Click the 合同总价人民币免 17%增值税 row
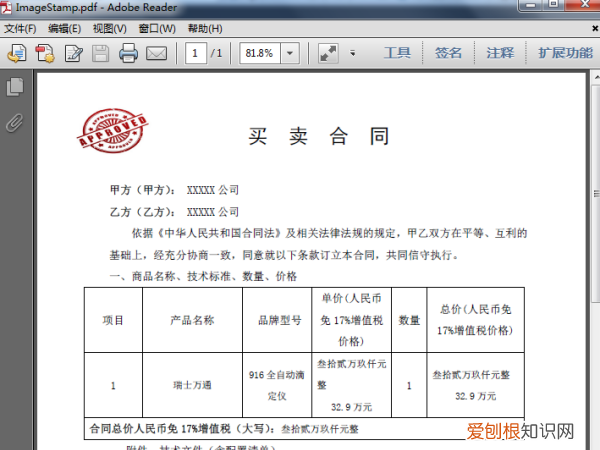 point(304,429)
